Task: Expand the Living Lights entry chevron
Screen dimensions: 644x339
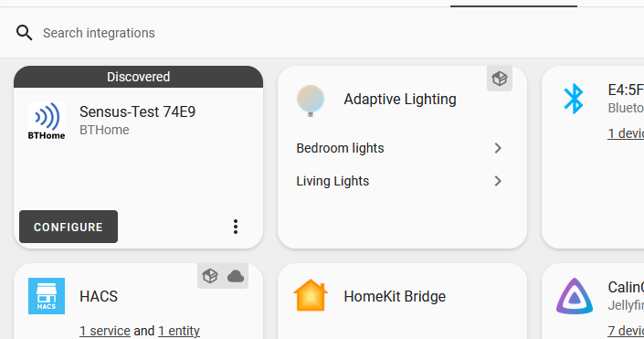Action: (x=498, y=181)
